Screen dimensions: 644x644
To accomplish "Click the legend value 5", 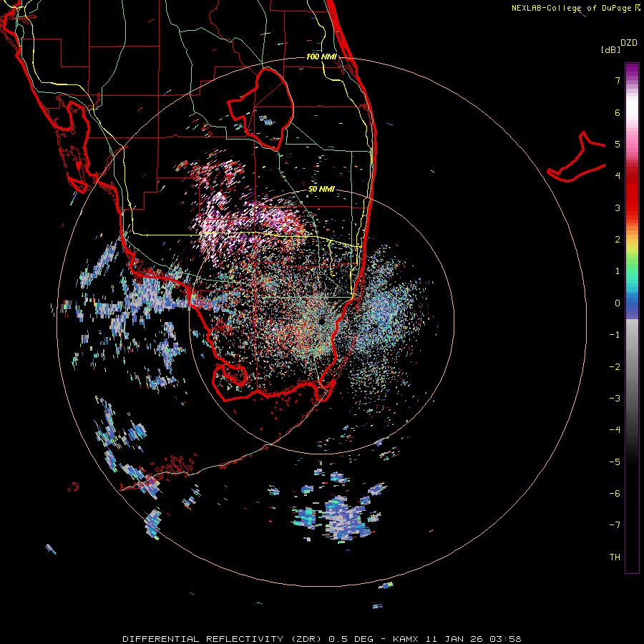I will pos(618,144).
